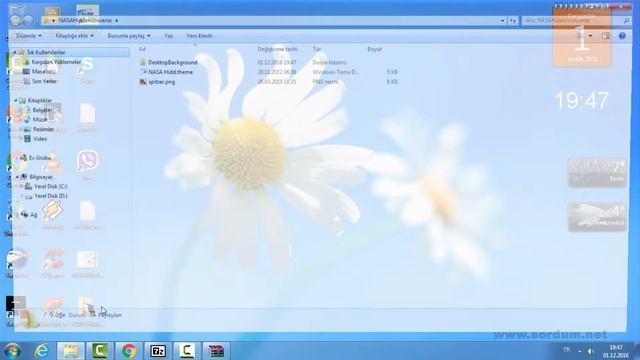640x360 pixels.
Task: Open the Windows Start button
Action: 13,351
